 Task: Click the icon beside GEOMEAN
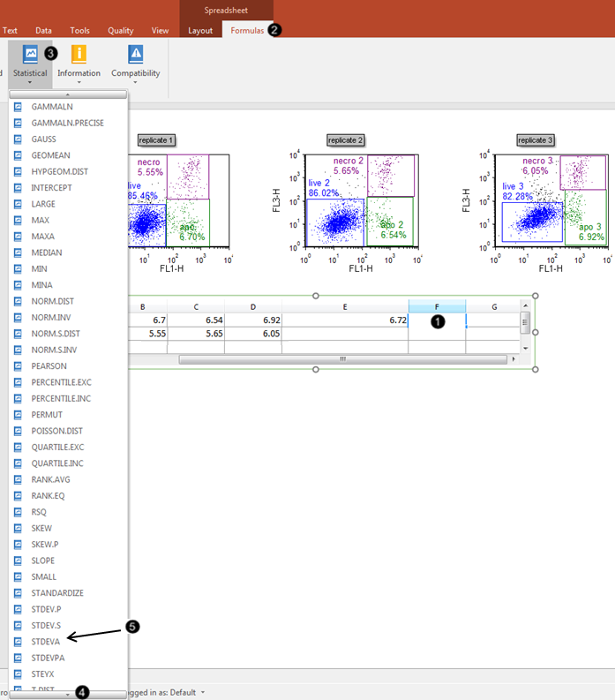[19, 155]
